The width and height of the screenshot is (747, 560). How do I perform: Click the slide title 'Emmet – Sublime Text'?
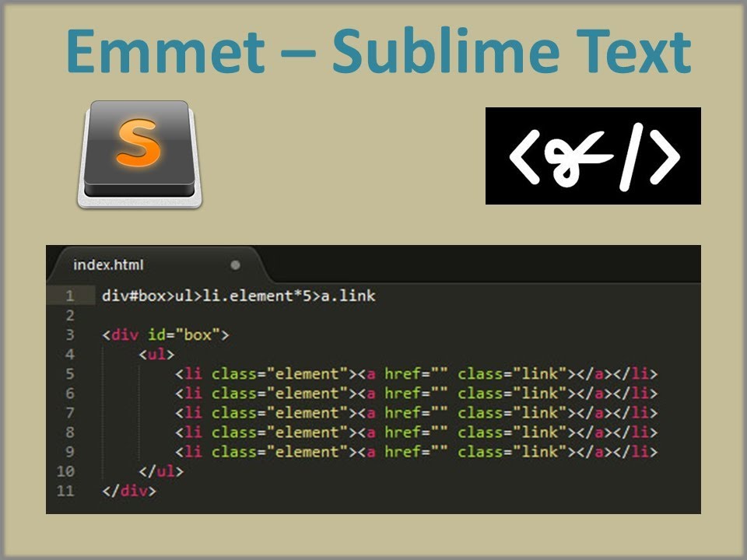pos(378,50)
